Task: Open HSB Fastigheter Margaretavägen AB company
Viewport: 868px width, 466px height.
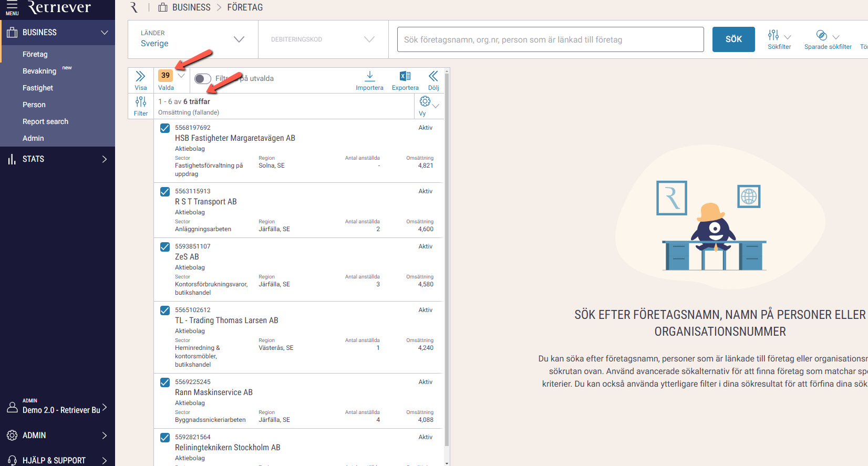Action: click(x=235, y=138)
